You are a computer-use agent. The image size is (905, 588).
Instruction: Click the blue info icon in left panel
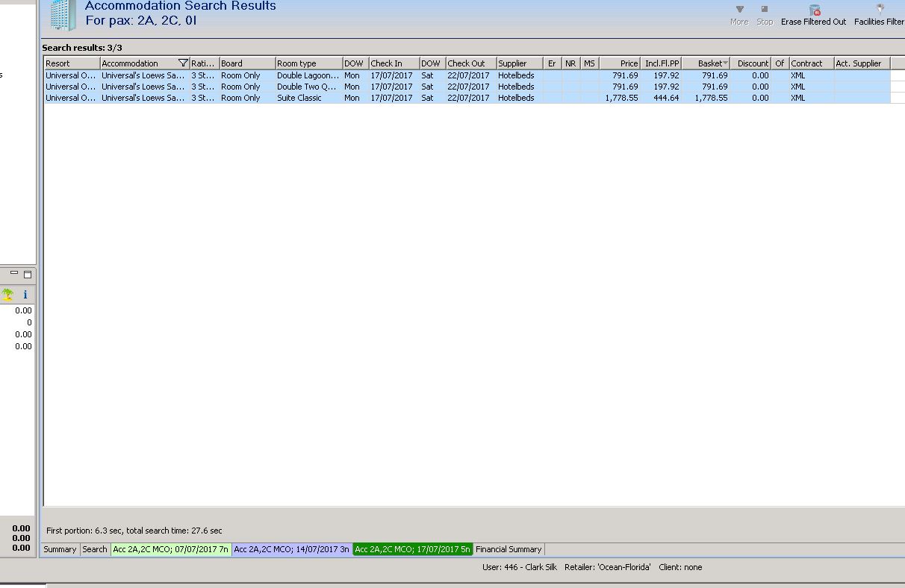click(x=25, y=295)
